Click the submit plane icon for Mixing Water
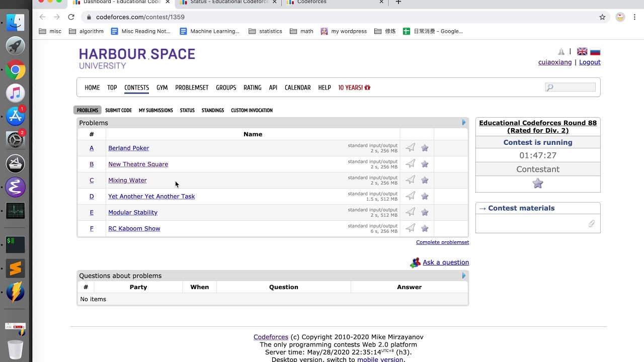The width and height of the screenshot is (644, 362). pos(411,180)
